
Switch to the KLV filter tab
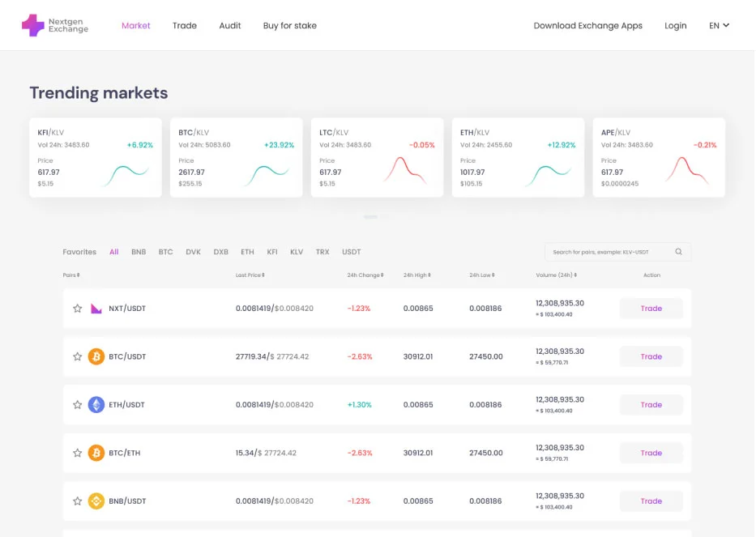pos(297,252)
